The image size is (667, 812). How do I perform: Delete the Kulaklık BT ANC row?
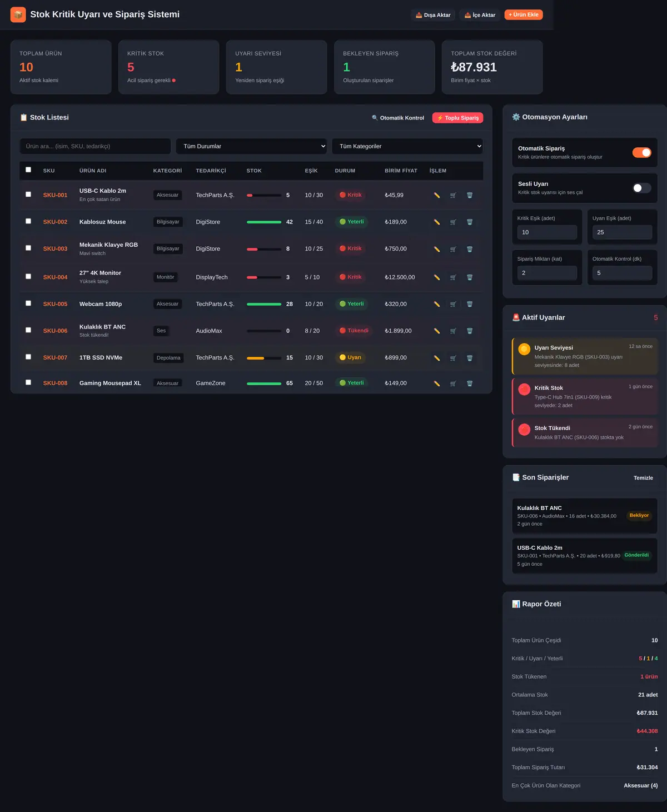pos(470,331)
